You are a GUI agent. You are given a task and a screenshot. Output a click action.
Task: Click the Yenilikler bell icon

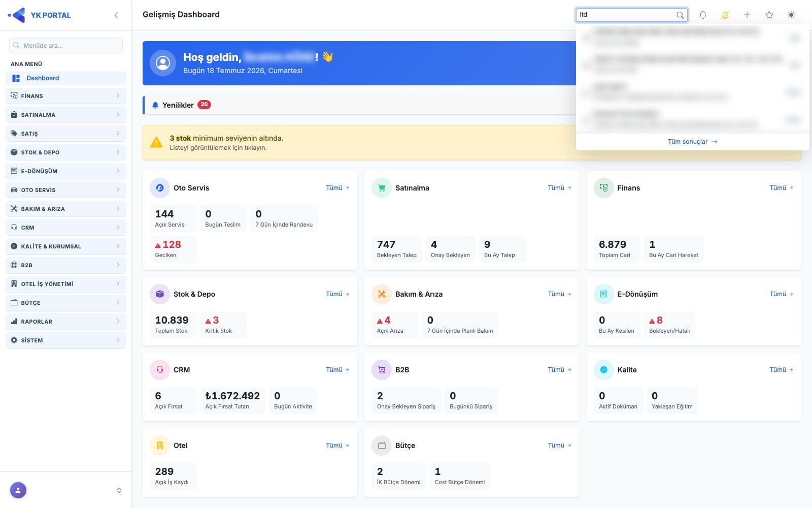(155, 105)
